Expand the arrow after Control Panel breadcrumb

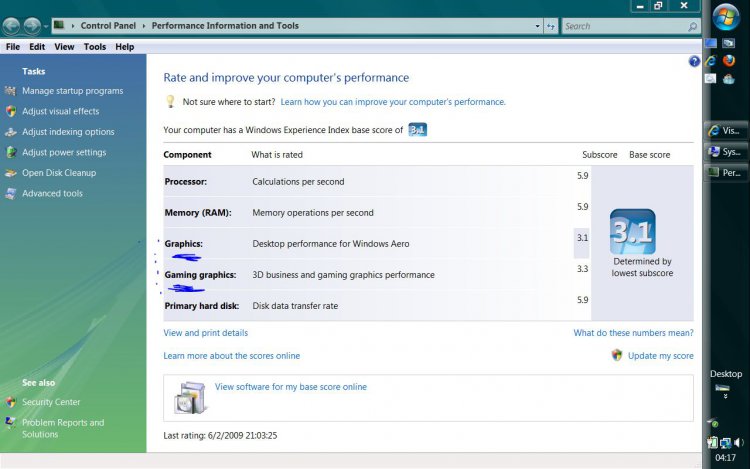coord(143,26)
